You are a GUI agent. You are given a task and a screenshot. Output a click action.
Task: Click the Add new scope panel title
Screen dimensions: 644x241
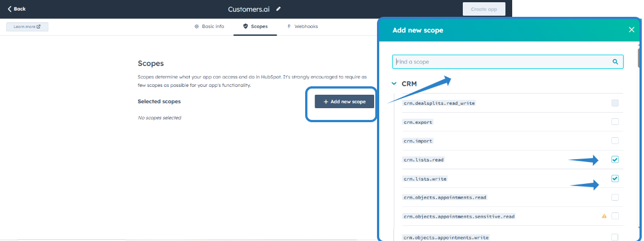click(x=418, y=30)
